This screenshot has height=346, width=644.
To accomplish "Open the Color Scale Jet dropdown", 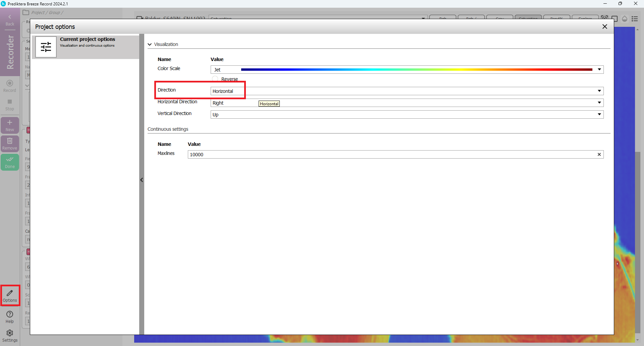I will (599, 69).
